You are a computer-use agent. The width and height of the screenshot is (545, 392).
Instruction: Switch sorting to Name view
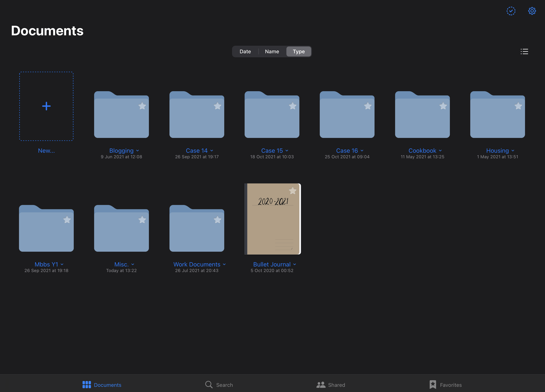click(271, 51)
